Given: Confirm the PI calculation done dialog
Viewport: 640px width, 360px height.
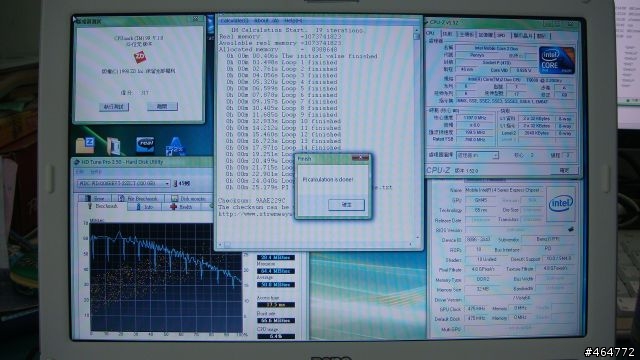Looking at the screenshot, I should 346,204.
